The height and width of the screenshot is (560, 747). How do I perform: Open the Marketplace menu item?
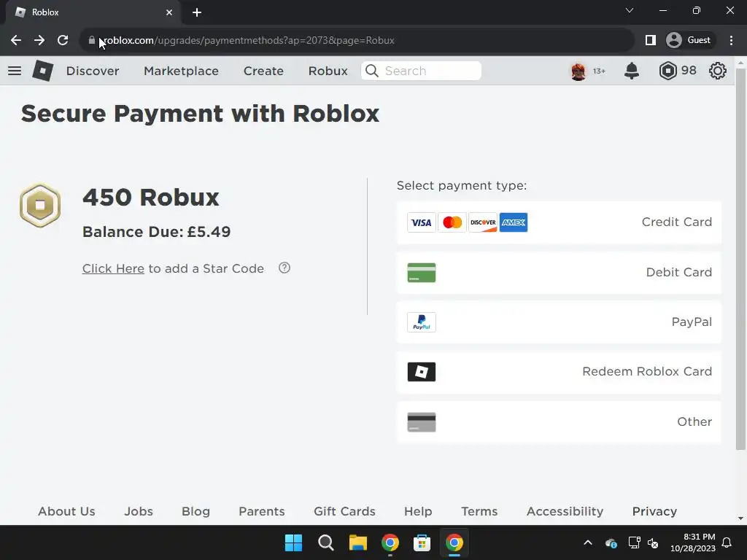[181, 71]
